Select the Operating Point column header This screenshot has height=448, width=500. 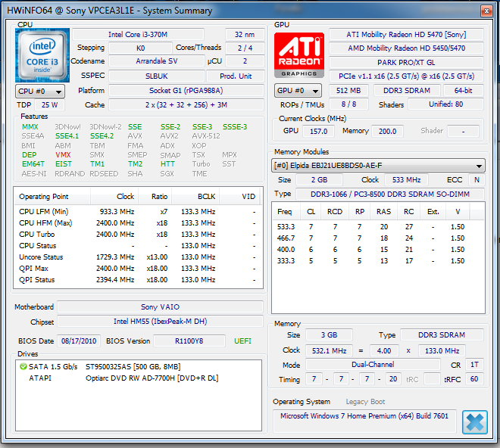[52, 197]
